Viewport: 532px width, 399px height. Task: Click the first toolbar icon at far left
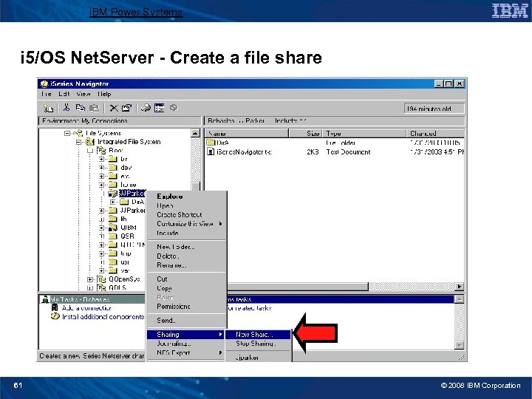click(49, 108)
